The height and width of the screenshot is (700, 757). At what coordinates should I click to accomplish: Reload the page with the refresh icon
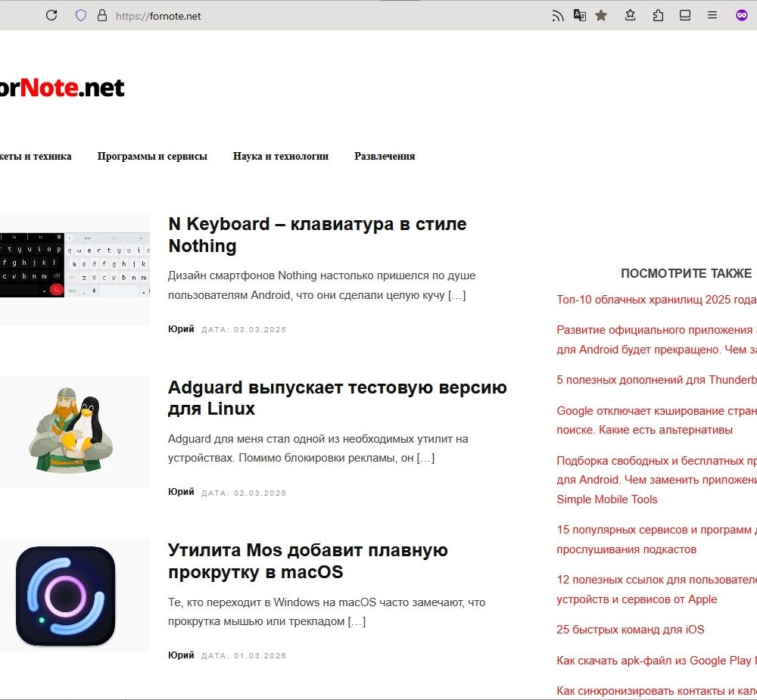coord(51,15)
